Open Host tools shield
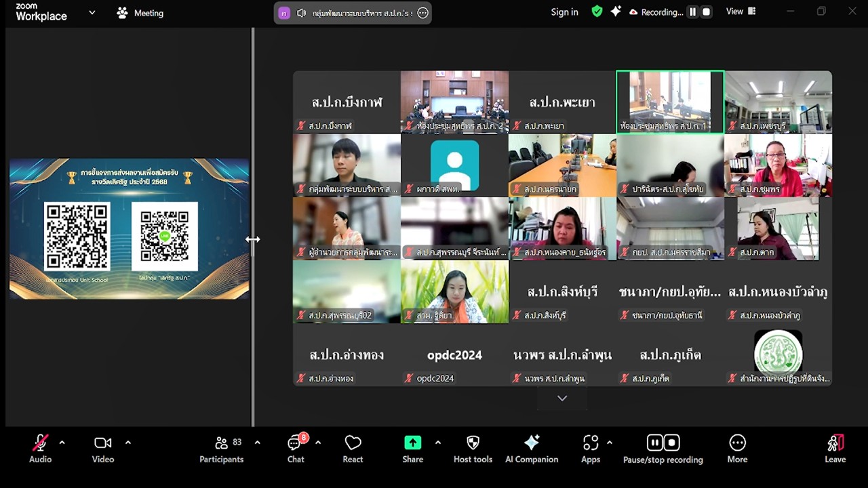The height and width of the screenshot is (488, 868). pos(473,449)
